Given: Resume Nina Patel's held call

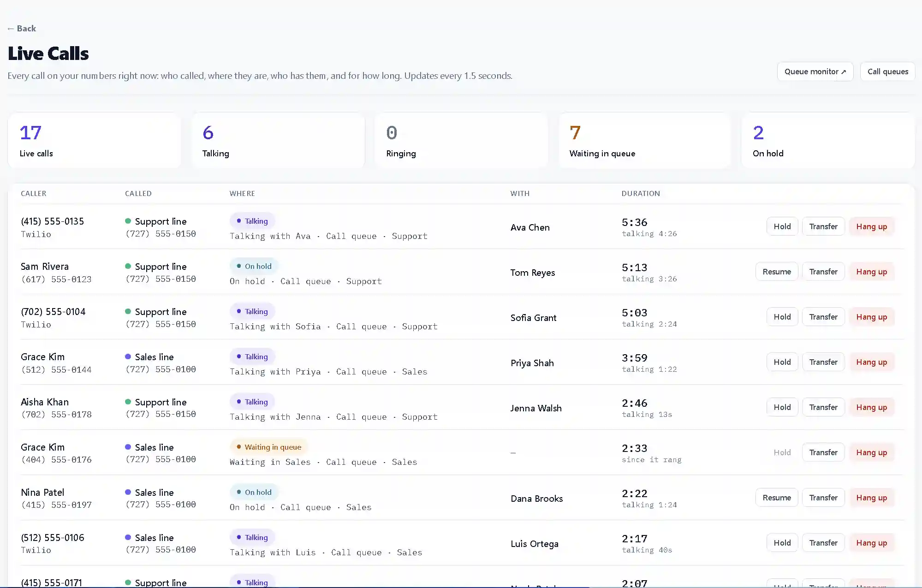Looking at the screenshot, I should click(x=777, y=498).
